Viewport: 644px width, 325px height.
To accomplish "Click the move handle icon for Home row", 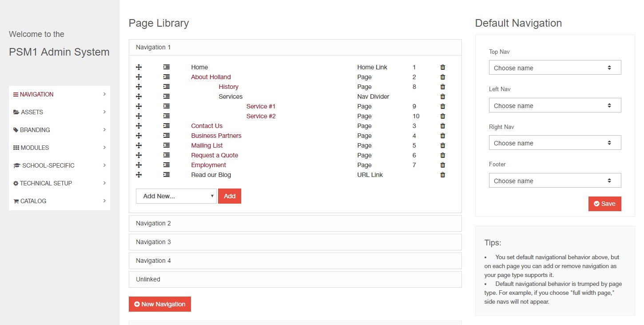I will click(139, 67).
